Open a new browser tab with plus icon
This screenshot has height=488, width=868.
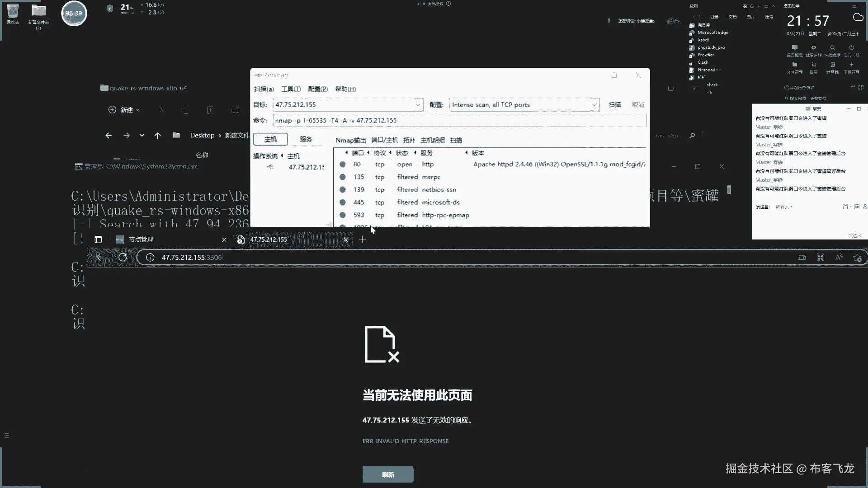[362, 239]
